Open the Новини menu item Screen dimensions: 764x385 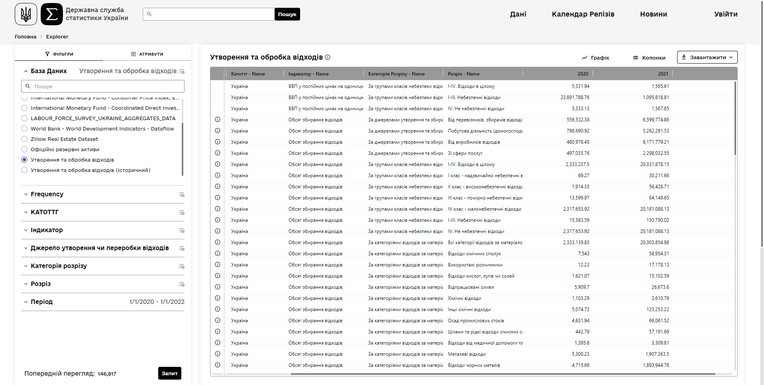coord(653,14)
